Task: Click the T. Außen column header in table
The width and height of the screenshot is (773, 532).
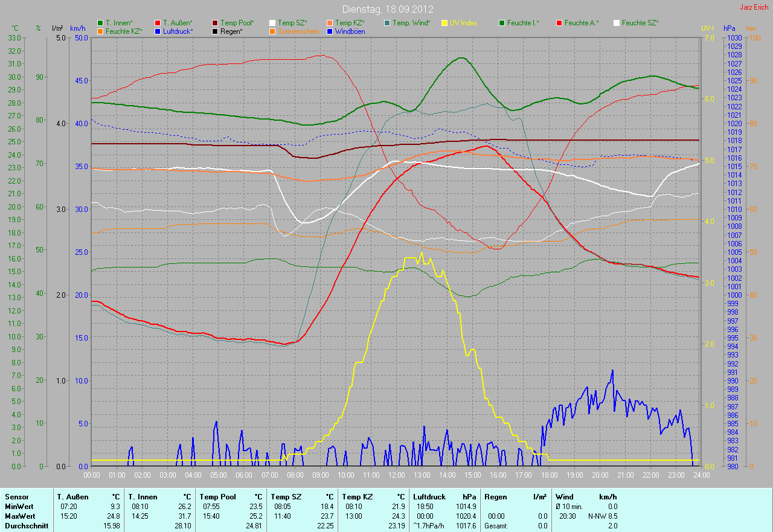Action: 73,496
